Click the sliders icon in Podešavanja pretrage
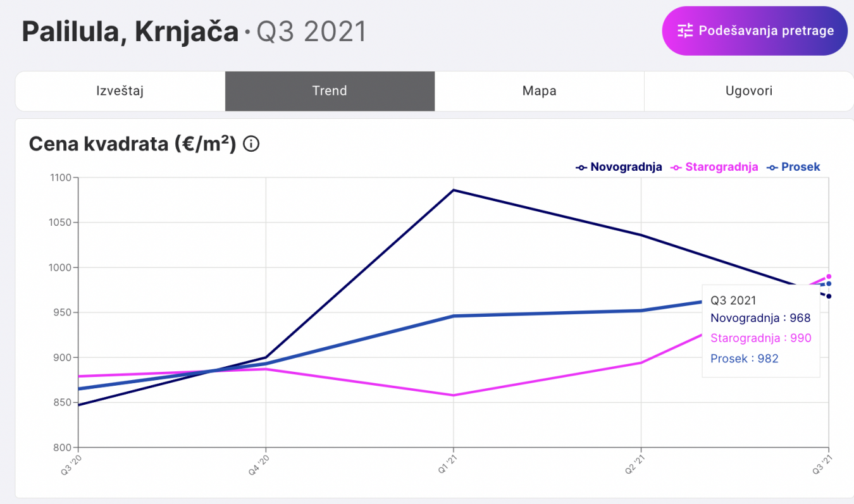 point(685,30)
